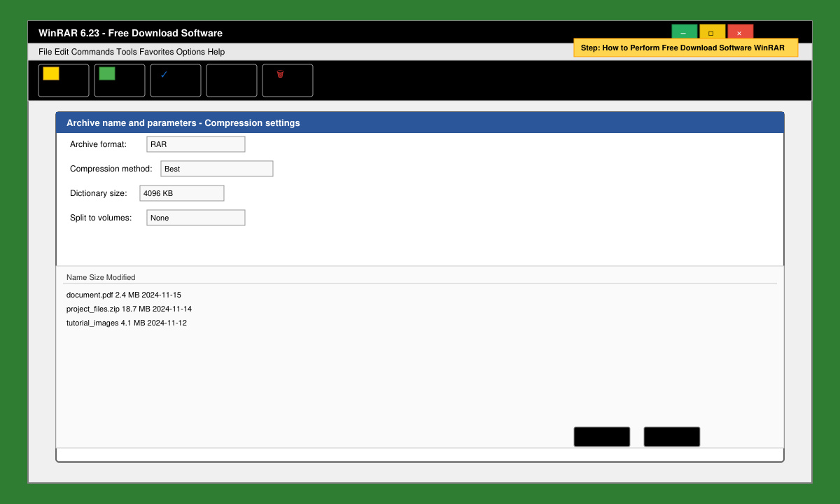Click the Size column header
The image size is (840, 504).
click(x=97, y=277)
